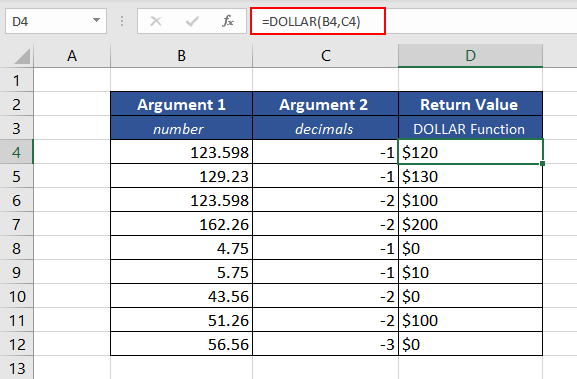The image size is (577, 379).
Task: Select row 9 header
Action: [x=17, y=272]
